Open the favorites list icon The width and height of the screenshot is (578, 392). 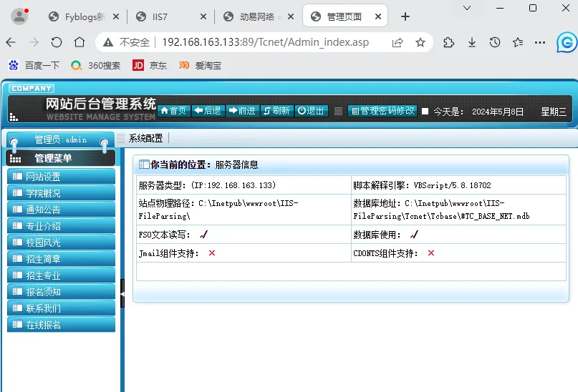click(x=518, y=43)
